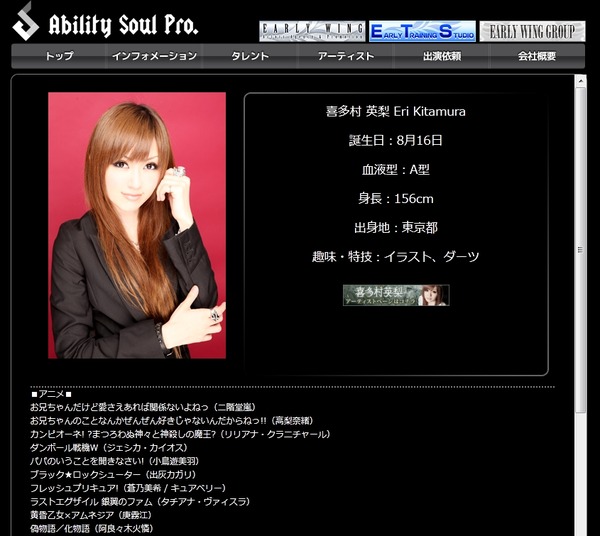Click the vertical scrollbar thumb
The width and height of the screenshot is (600, 536).
pos(580,250)
